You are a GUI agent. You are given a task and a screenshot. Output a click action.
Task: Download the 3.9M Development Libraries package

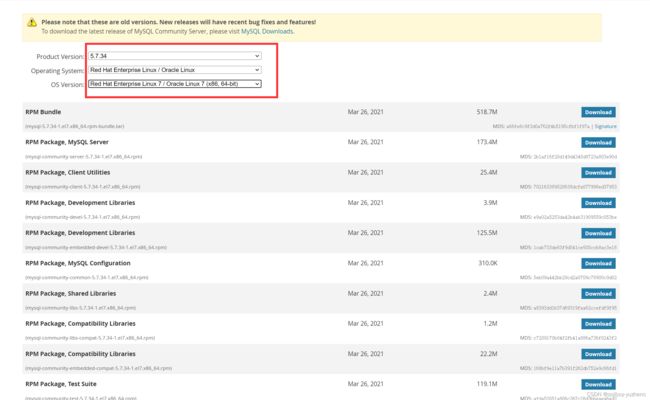tap(598, 203)
